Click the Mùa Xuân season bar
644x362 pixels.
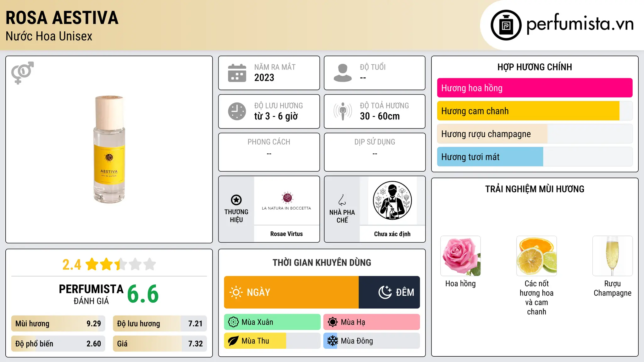click(x=272, y=322)
